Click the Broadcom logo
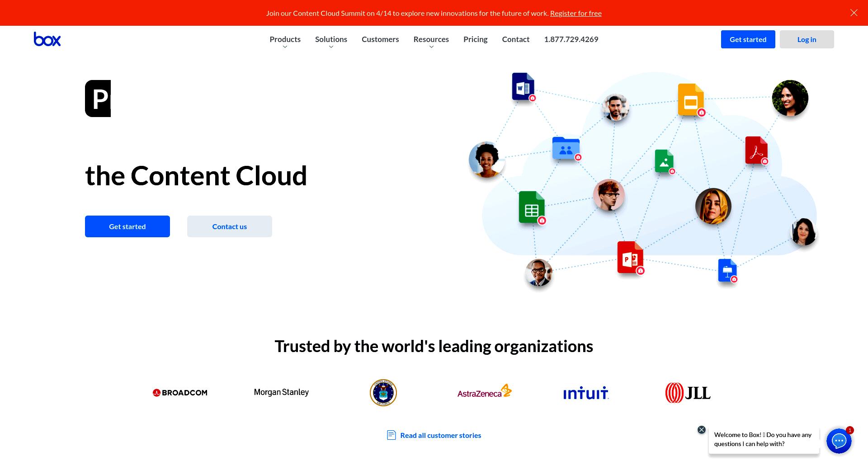The height and width of the screenshot is (470, 868). pyautogui.click(x=180, y=393)
